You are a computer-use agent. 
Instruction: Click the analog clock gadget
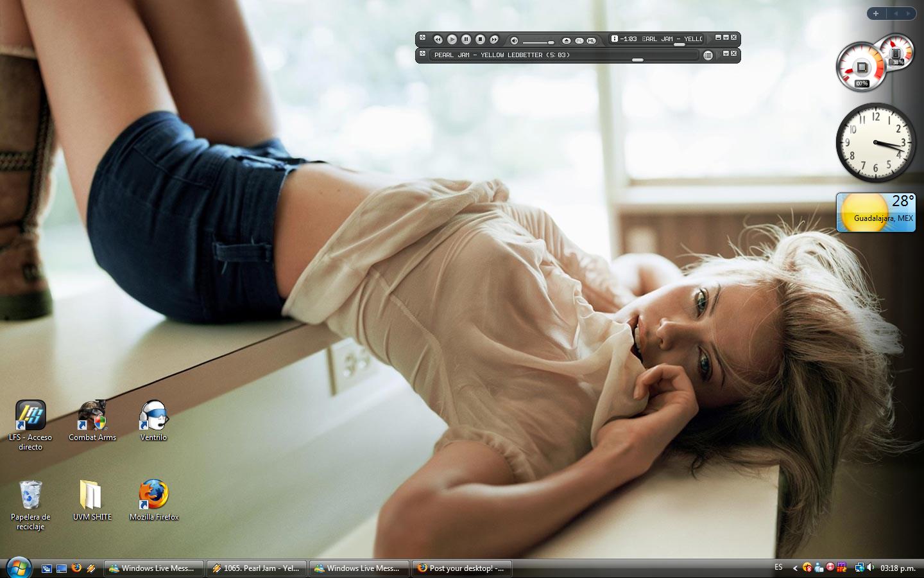876,143
